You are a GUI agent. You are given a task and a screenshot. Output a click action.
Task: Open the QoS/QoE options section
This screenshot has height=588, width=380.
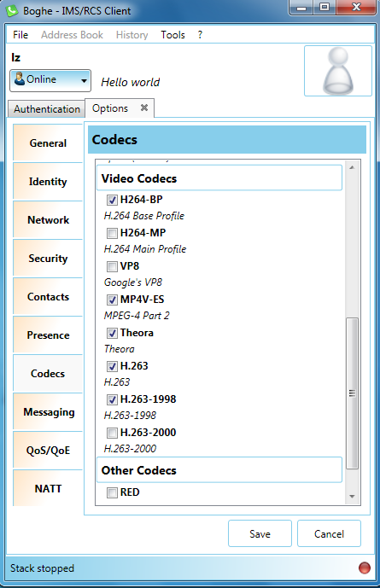[48, 450]
